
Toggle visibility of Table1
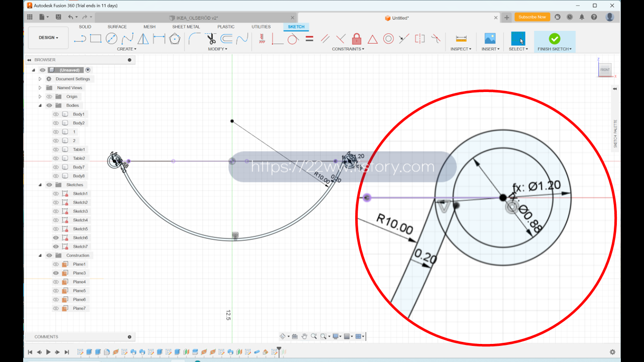point(56,149)
